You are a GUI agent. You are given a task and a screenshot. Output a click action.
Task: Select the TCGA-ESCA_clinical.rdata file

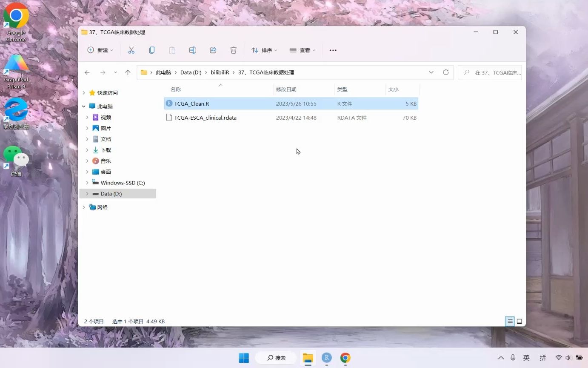tap(291, 118)
